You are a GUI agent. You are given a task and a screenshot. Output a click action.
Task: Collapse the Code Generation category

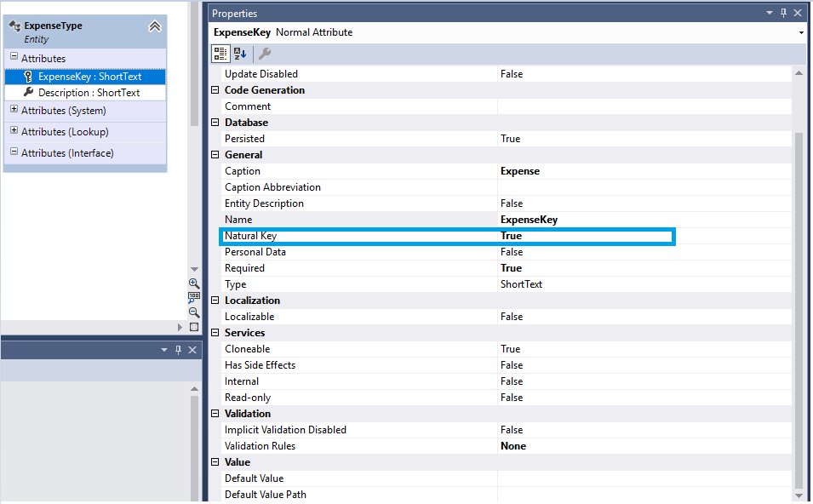pyautogui.click(x=215, y=90)
